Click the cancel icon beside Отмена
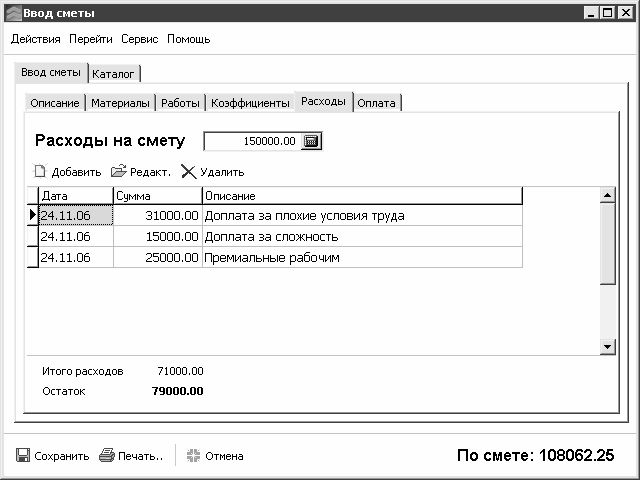Image resolution: width=640 pixels, height=480 pixels. tap(193, 456)
